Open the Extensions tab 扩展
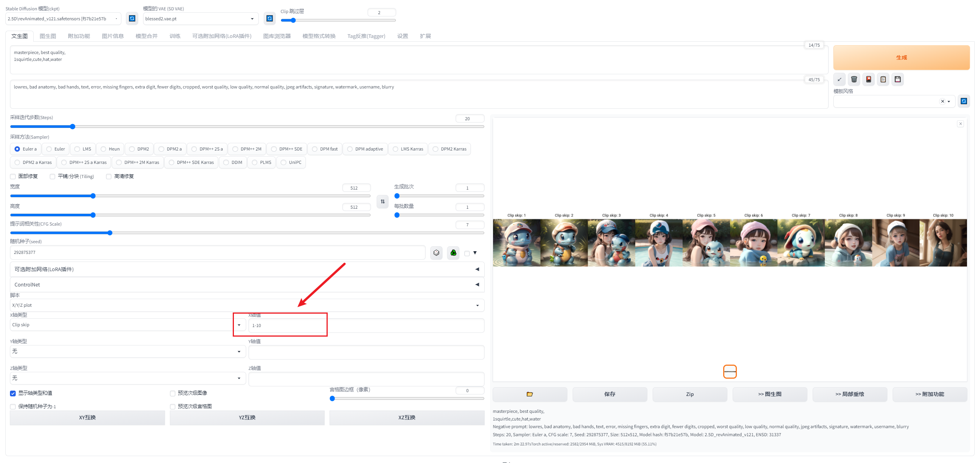 [x=425, y=36]
